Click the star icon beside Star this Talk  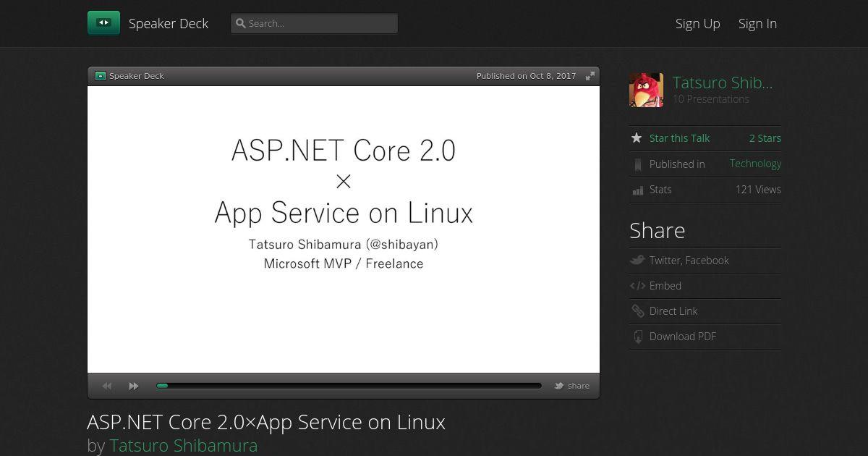(637, 138)
